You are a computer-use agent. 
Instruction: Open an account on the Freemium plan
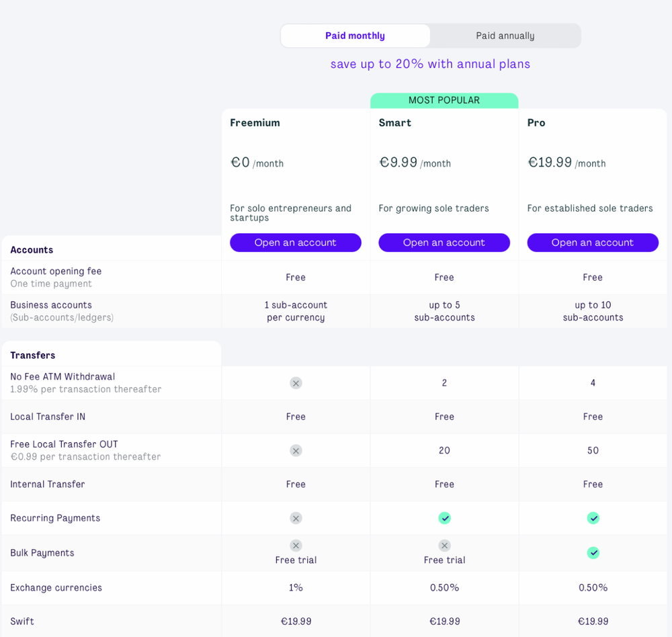296,243
